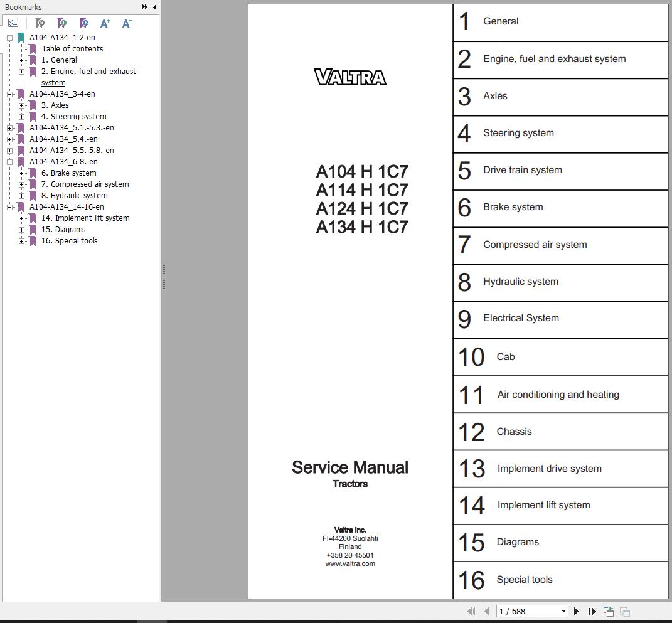Expand the 3. Axles bookmark
This screenshot has width=672, height=623.
pyautogui.click(x=21, y=105)
